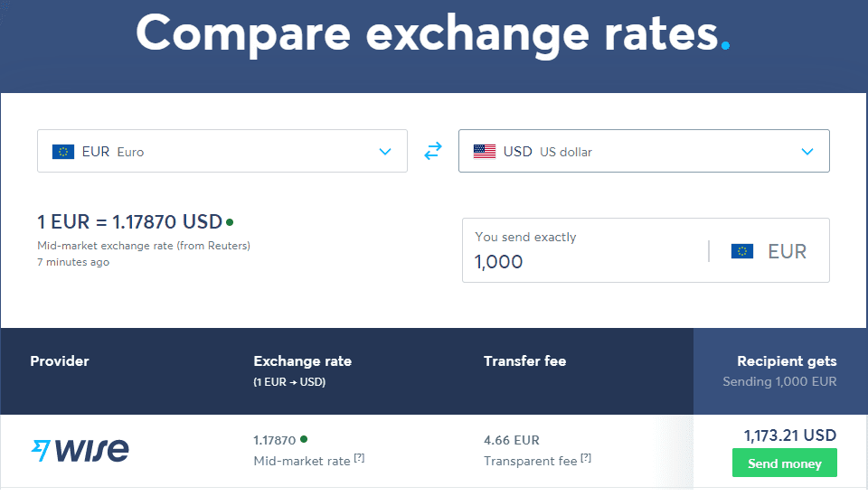Click the 4.66 EUR transfer fee text

point(512,440)
